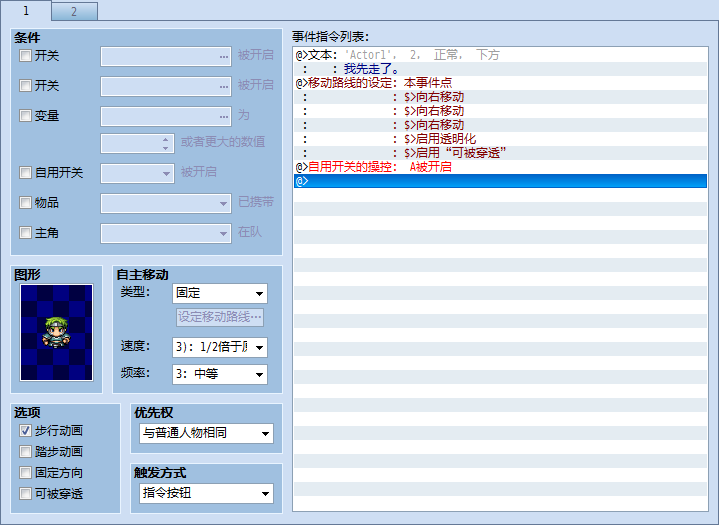Open the 类型 dropdown showing 固定

pyautogui.click(x=220, y=293)
